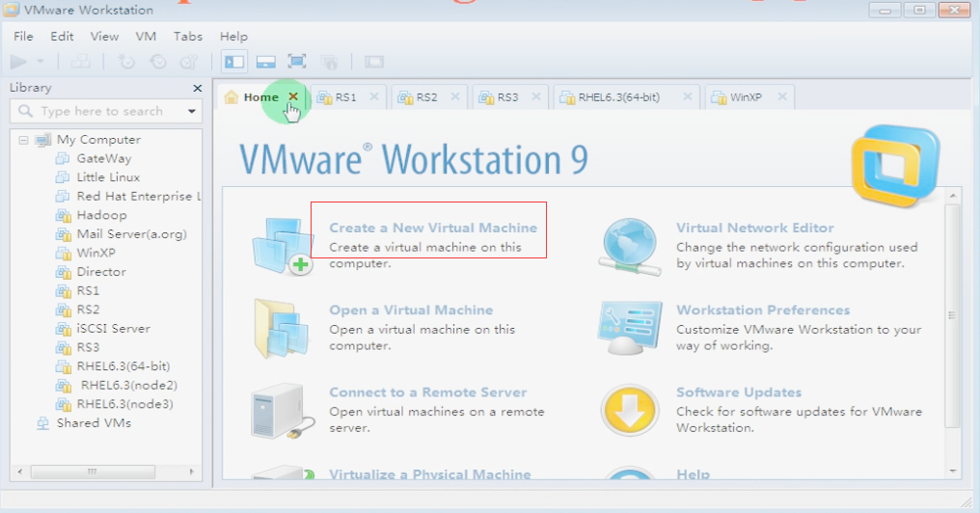980x513 pixels.
Task: Click the software updates download arrow icon
Action: (630, 411)
